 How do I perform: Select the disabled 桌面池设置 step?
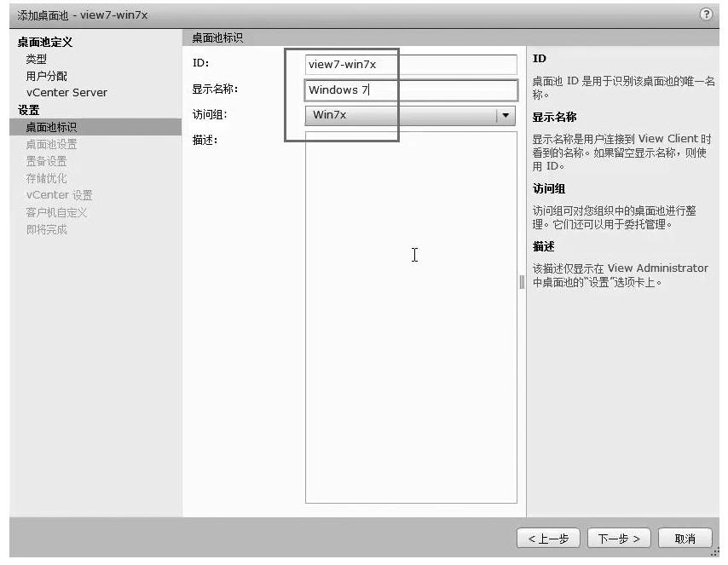point(51,144)
